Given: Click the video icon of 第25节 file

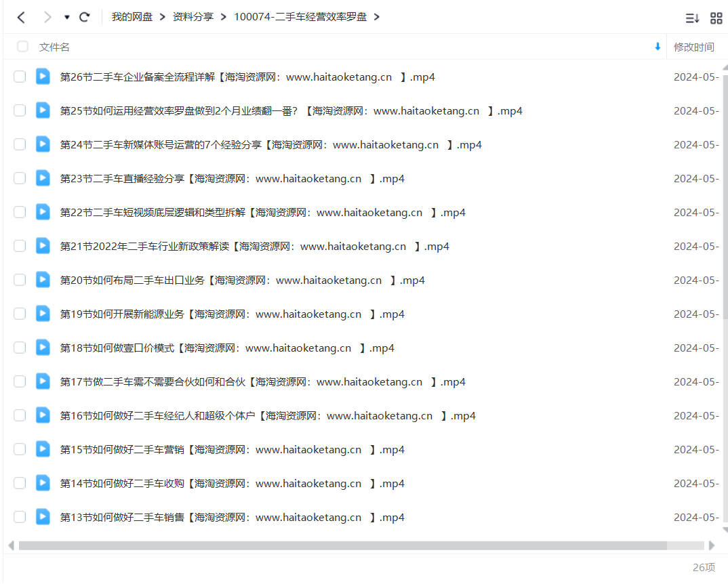Looking at the screenshot, I should [x=43, y=110].
